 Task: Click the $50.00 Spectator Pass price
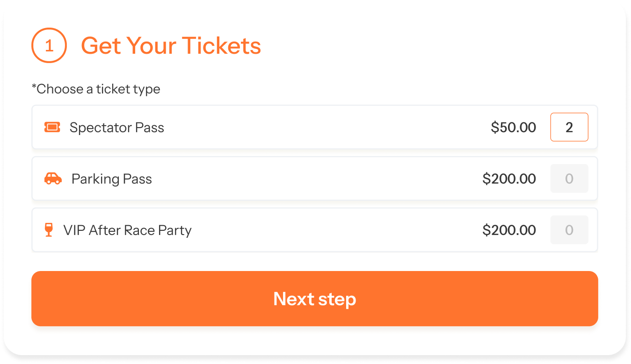pyautogui.click(x=514, y=127)
